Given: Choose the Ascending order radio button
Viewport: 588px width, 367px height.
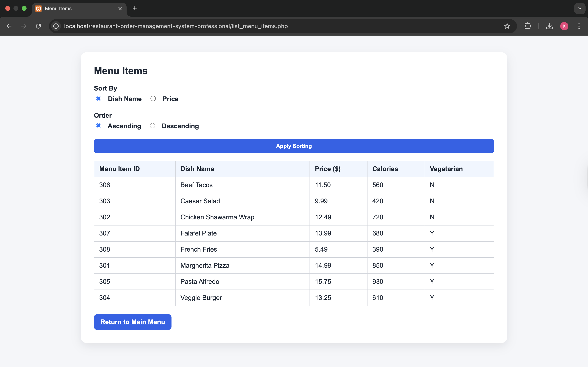Looking at the screenshot, I should [99, 126].
